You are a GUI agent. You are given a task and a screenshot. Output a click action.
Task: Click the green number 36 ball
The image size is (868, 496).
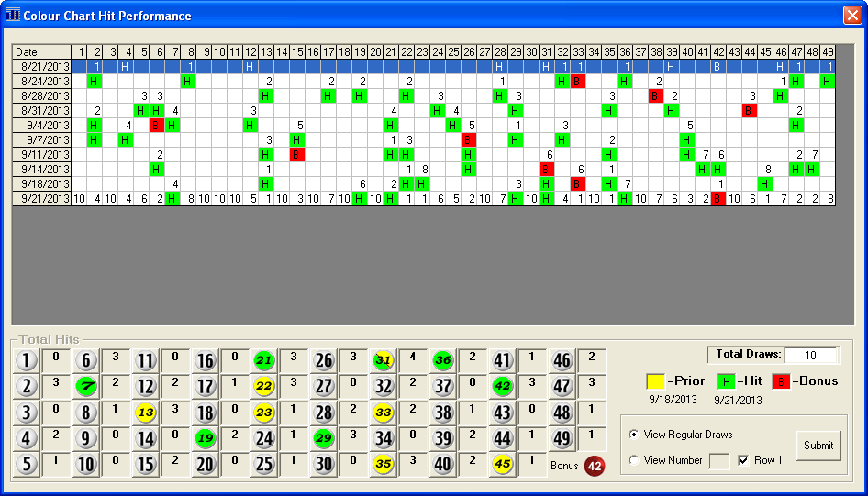[443, 360]
